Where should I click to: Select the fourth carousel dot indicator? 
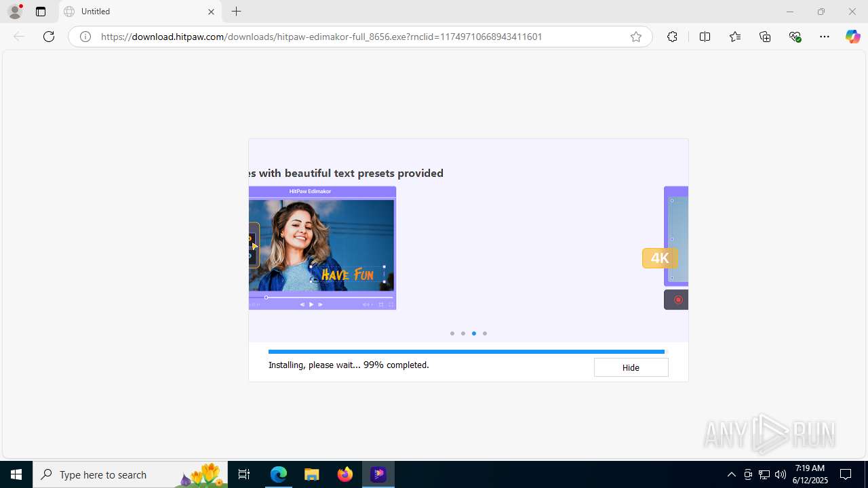tap(485, 333)
